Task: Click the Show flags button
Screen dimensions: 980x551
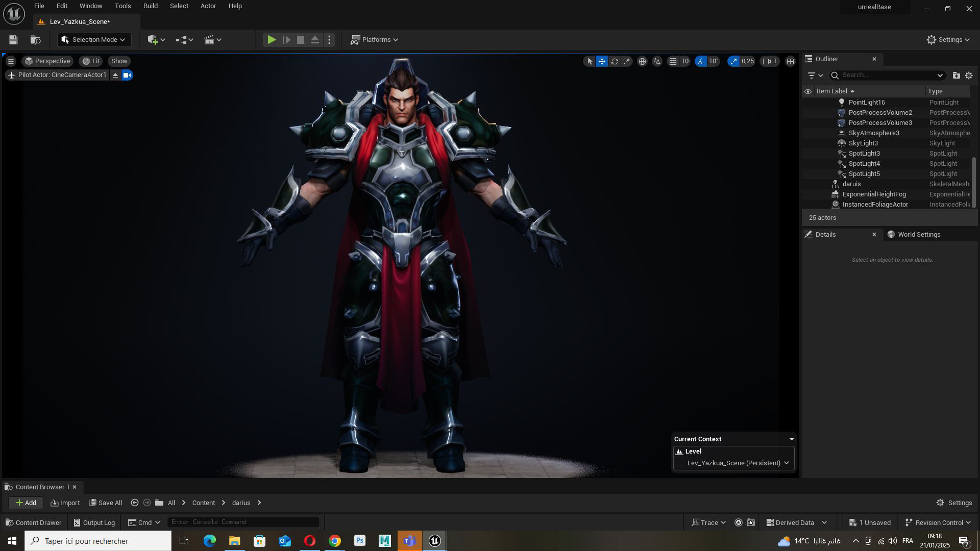Action: coord(119,61)
